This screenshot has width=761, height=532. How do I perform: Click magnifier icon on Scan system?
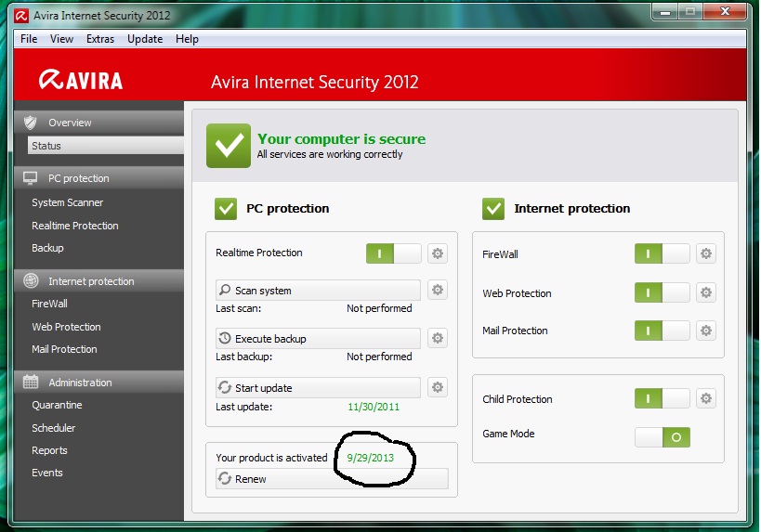point(225,290)
